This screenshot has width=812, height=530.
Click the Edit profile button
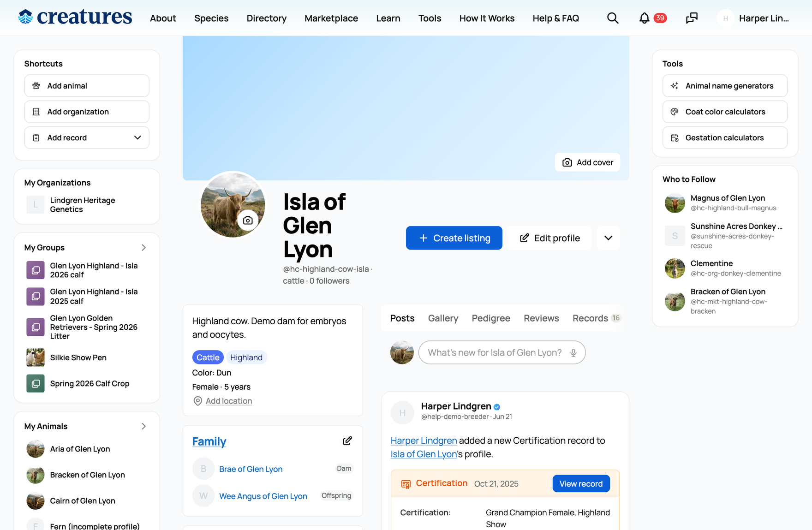(550, 238)
